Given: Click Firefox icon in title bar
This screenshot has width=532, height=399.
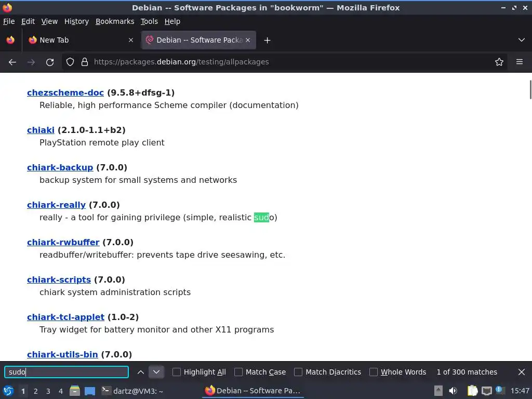Looking at the screenshot, I should pyautogui.click(x=7, y=7).
